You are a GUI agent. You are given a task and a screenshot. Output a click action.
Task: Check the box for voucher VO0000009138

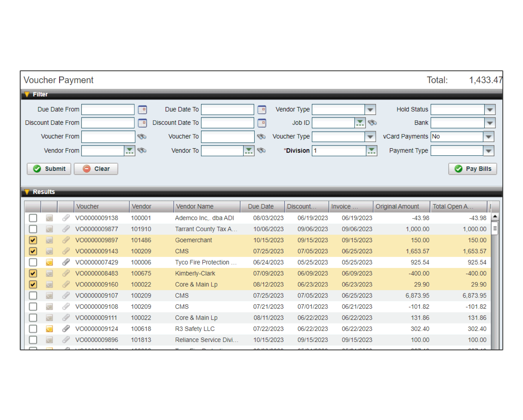pyautogui.click(x=33, y=218)
